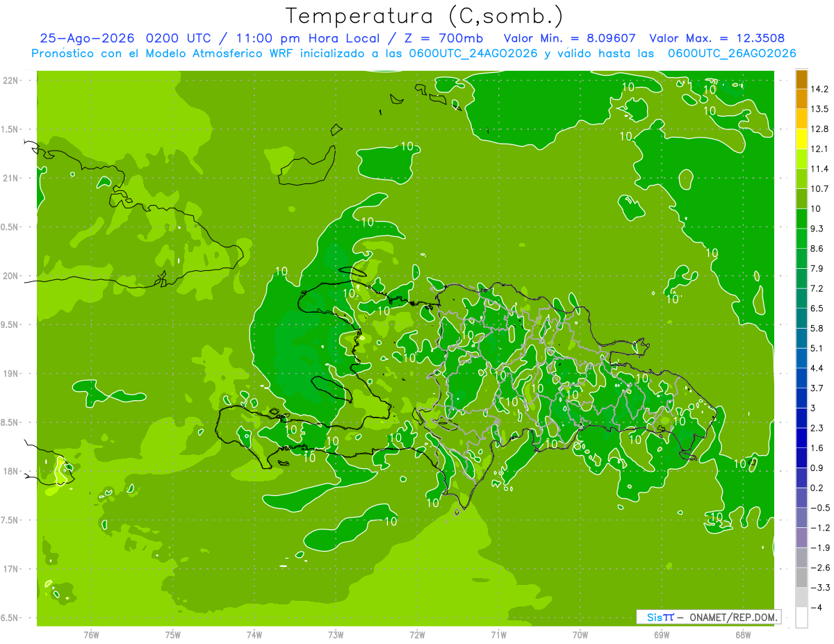834x644 pixels.
Task: Click the white swatch below -4
Action: pyautogui.click(x=801, y=618)
